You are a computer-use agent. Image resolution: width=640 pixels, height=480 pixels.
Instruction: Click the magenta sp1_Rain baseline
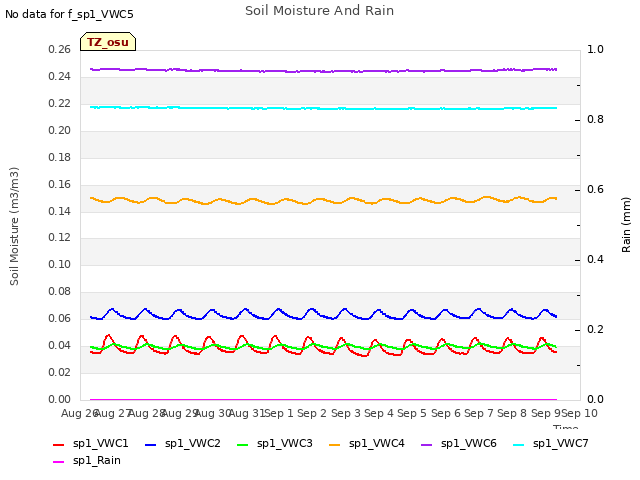point(323,400)
